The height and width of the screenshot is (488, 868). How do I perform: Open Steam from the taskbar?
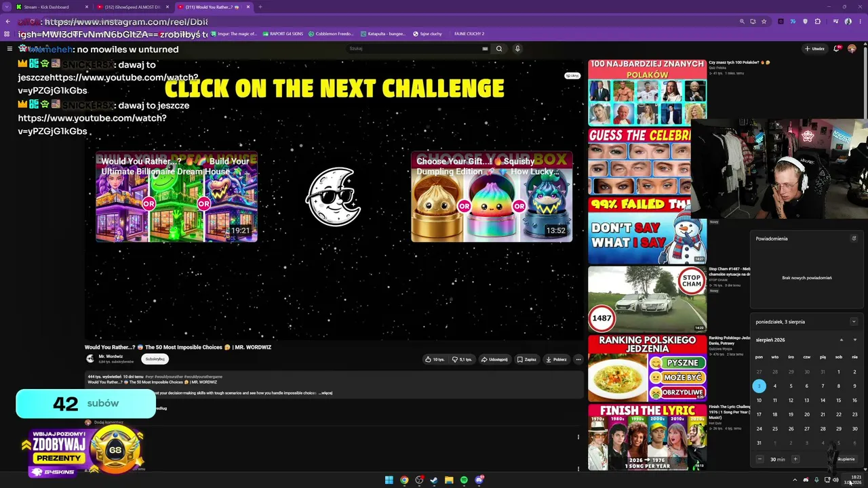click(x=434, y=480)
